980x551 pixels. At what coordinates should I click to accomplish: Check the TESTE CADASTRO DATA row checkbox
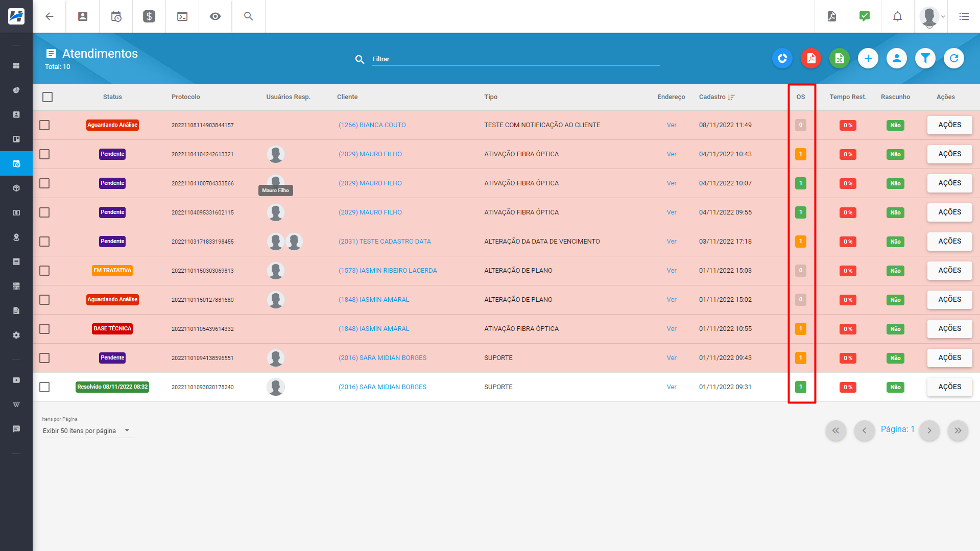coord(44,242)
